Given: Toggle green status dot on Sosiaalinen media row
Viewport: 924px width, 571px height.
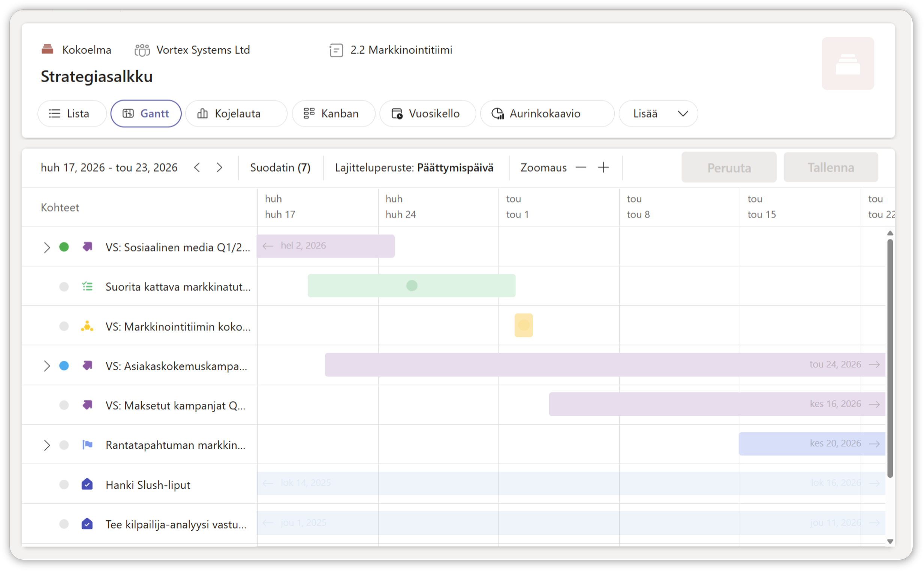Looking at the screenshot, I should [64, 247].
